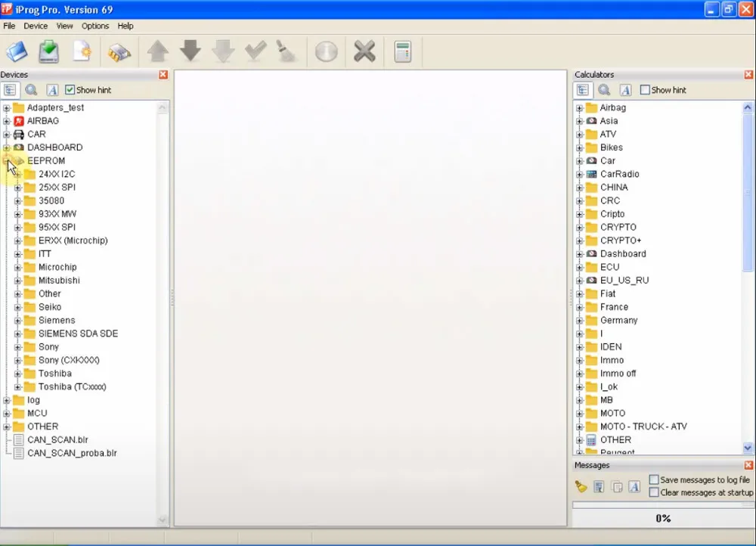Select the Germany calculator folder
Image resolution: width=756 pixels, height=546 pixels.
[618, 321]
